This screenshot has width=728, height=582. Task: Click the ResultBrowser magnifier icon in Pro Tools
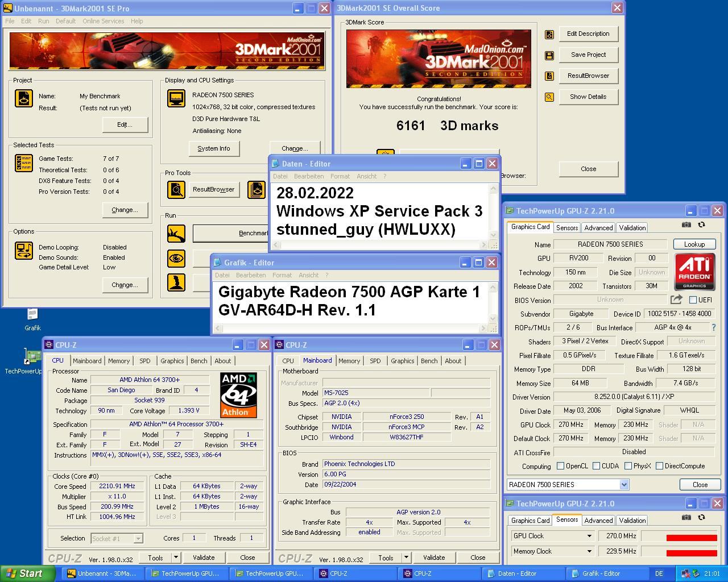tap(176, 189)
